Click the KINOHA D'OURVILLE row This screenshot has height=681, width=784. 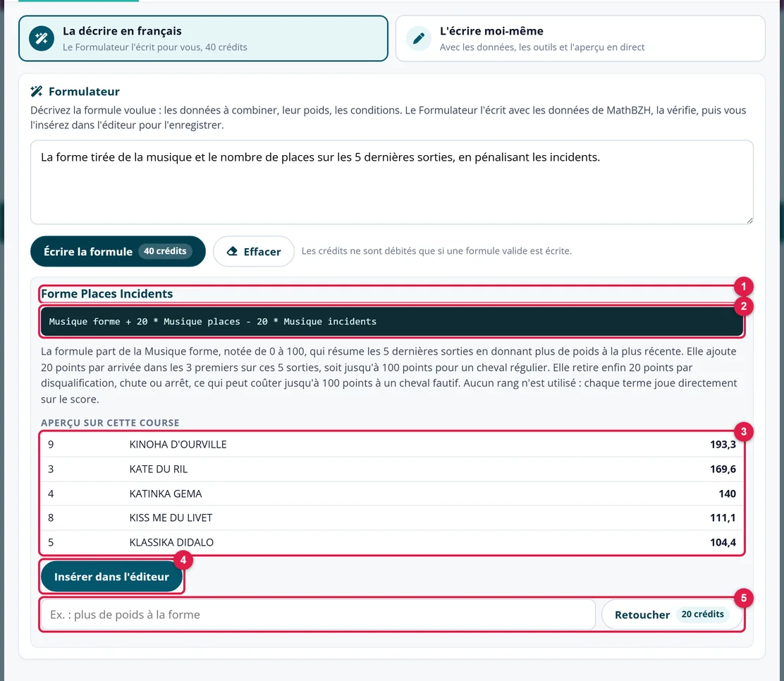click(x=391, y=445)
